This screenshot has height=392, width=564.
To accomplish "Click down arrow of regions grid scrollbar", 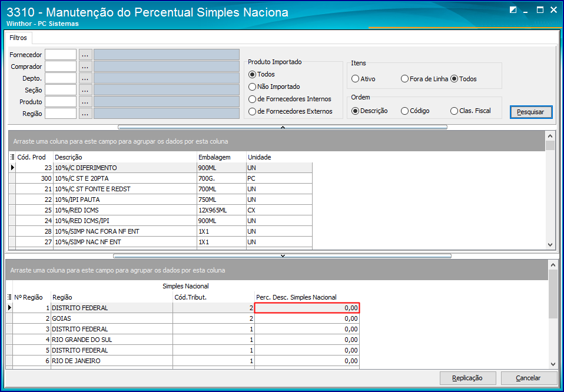I will tap(553, 364).
